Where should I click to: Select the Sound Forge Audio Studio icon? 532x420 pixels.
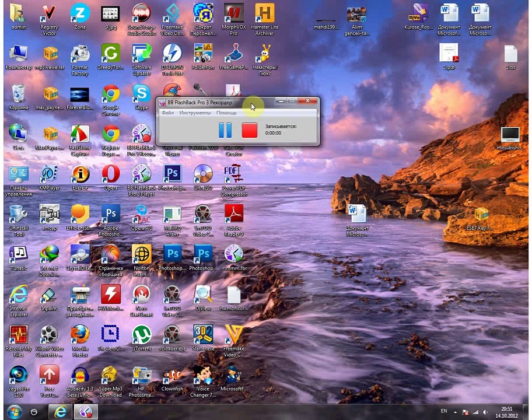pyautogui.click(x=142, y=20)
